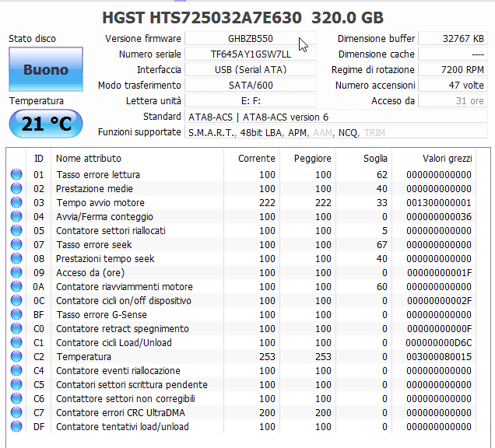Click the 21 °C temperature indicator
This screenshot has height=448, width=495.
tap(46, 124)
